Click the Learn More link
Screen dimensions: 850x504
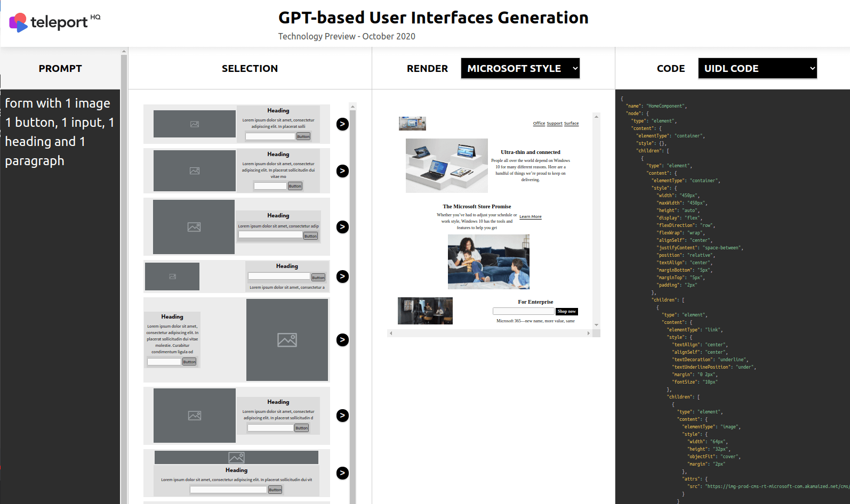tap(531, 217)
